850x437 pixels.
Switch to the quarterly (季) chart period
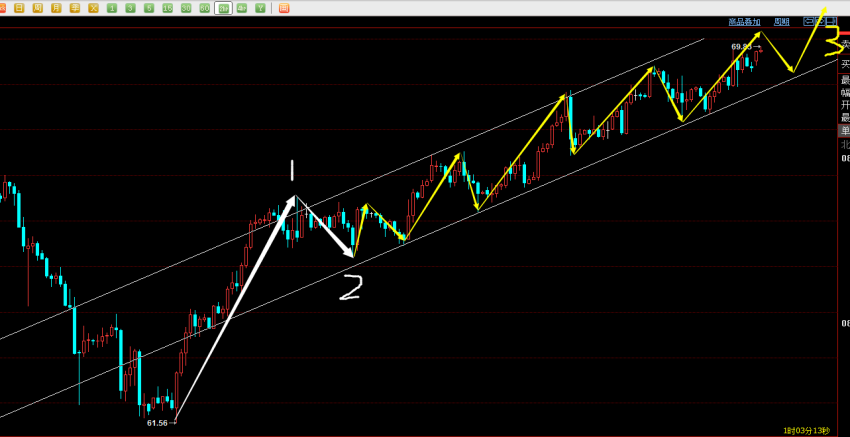tap(74, 7)
